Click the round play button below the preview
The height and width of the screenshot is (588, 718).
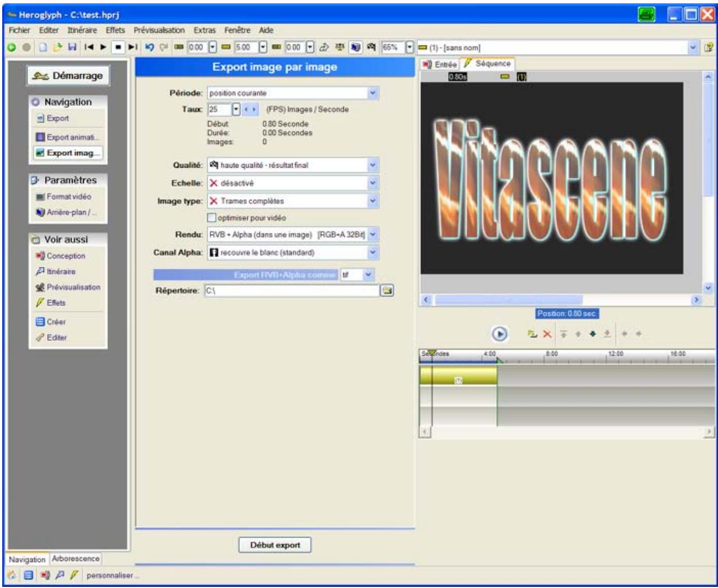(x=500, y=334)
